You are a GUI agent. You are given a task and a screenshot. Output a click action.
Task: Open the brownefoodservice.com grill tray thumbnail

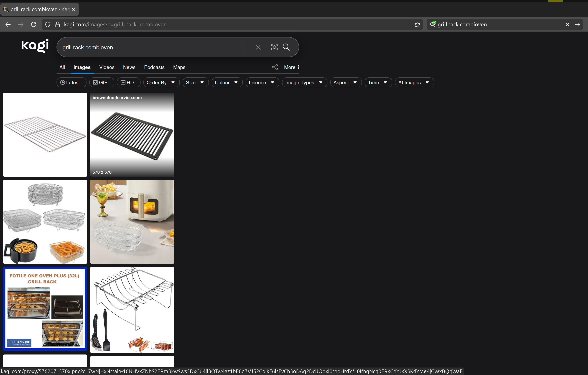pos(132,135)
